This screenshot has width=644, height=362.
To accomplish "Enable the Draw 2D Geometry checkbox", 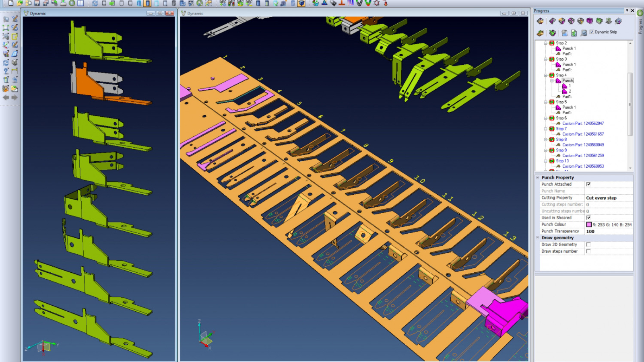I will click(588, 245).
